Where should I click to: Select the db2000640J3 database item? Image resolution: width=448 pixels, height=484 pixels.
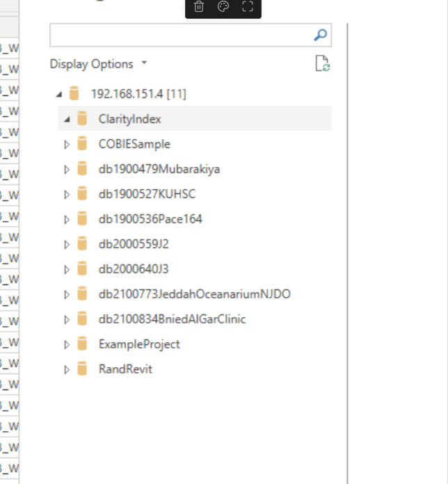134,269
